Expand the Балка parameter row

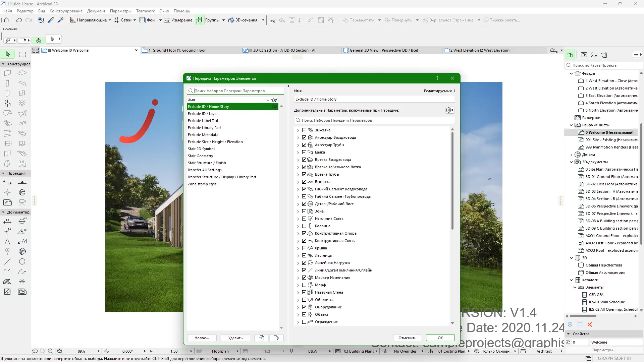[x=298, y=153]
